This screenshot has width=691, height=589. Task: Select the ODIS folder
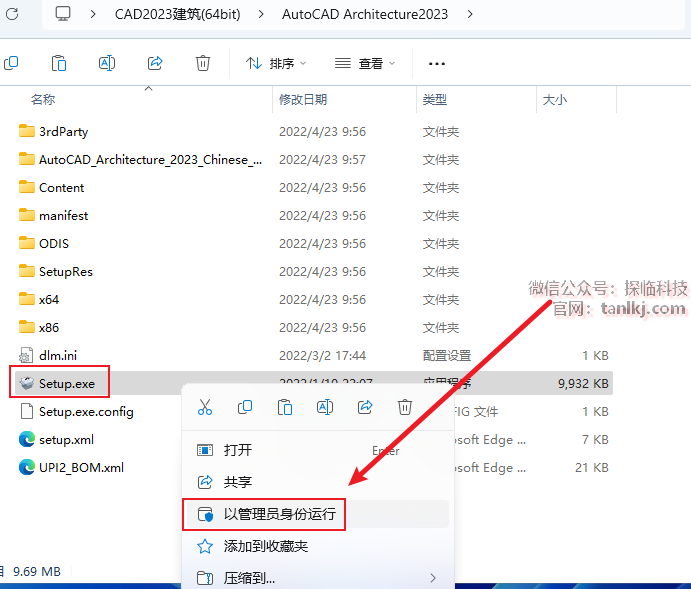tap(44, 244)
